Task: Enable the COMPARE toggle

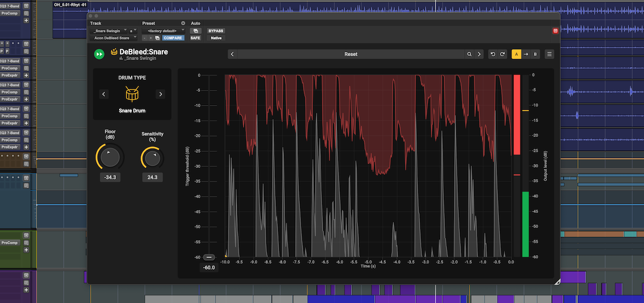Action: (x=173, y=38)
